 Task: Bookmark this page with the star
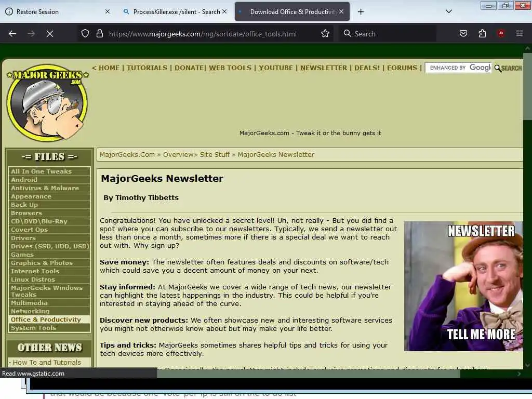click(325, 33)
